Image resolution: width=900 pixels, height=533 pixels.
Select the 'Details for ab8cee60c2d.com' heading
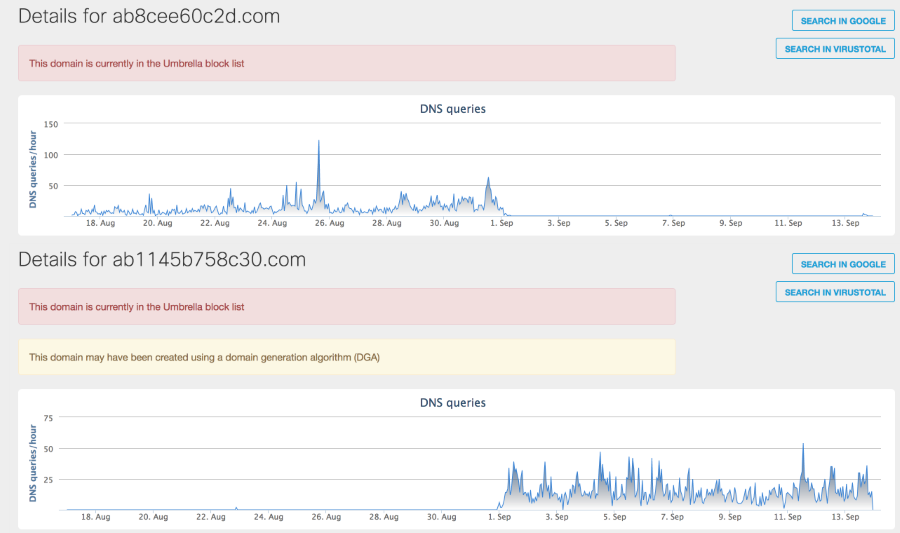click(149, 17)
